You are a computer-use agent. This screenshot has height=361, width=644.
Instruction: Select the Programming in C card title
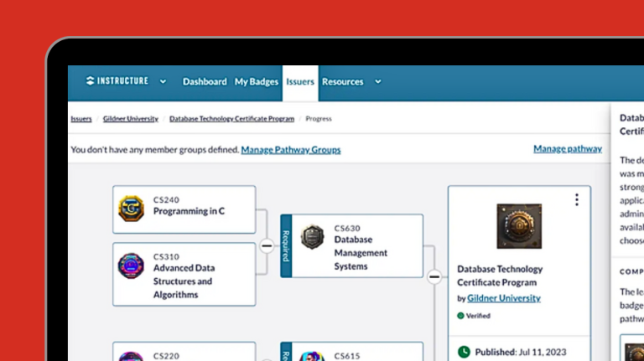point(189,211)
